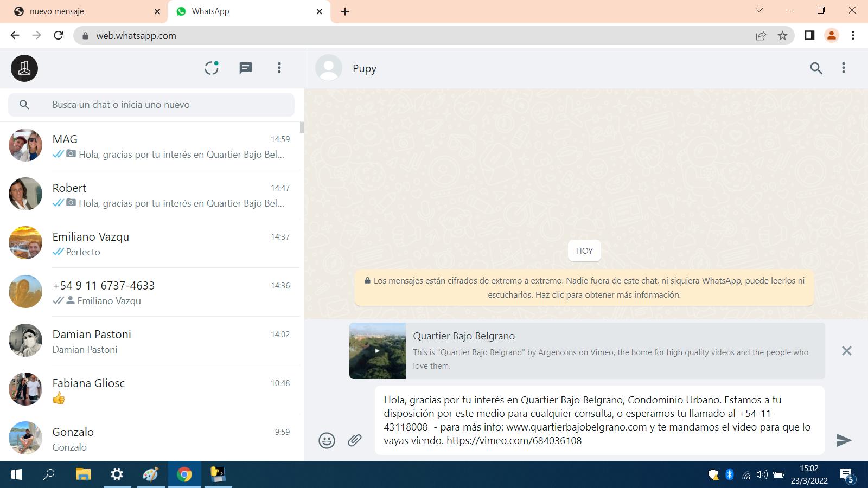Dismiss the Quartier Bajo Belgrano link preview
Image resolution: width=868 pixels, height=488 pixels.
pyautogui.click(x=846, y=351)
